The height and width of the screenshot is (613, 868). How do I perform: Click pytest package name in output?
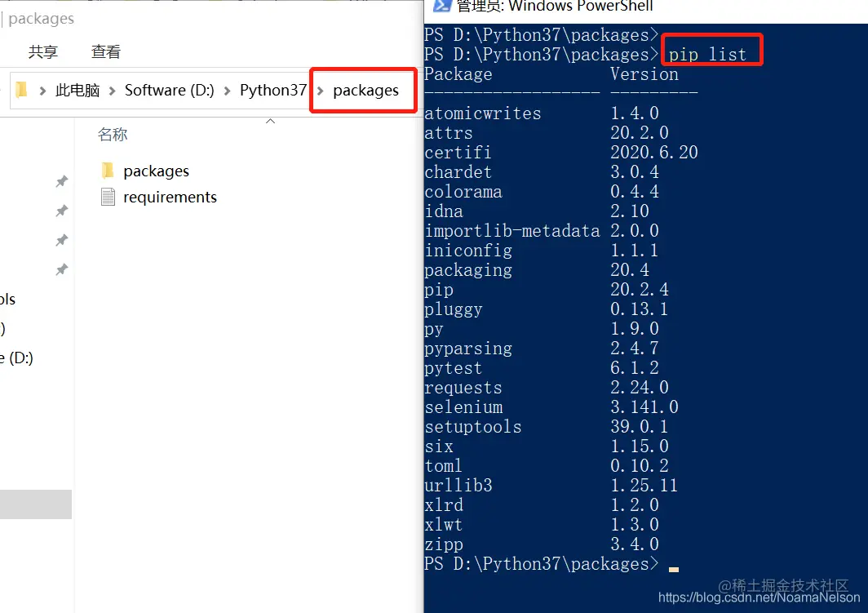coord(454,369)
